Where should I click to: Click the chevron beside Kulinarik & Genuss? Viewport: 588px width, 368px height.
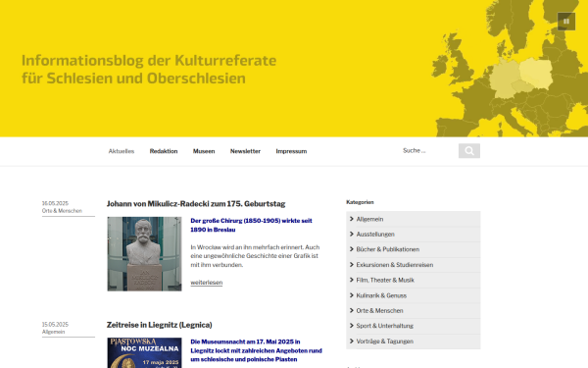pos(352,295)
